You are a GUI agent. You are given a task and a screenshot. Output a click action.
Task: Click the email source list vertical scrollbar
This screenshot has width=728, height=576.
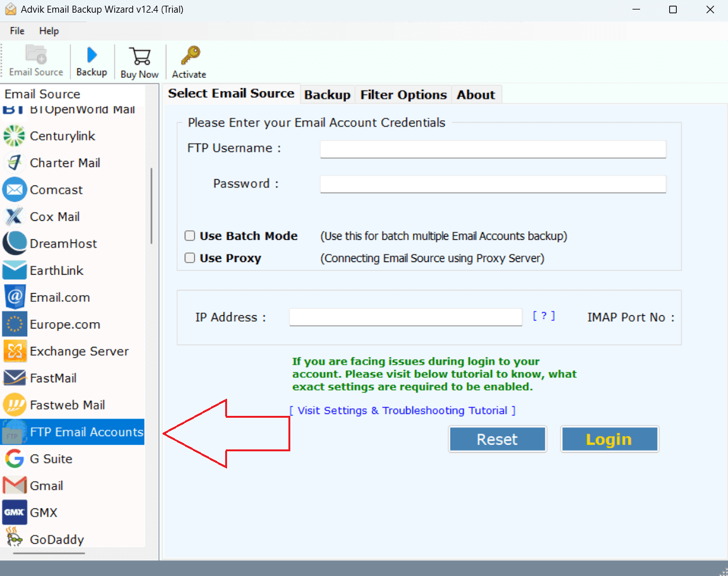(151, 206)
